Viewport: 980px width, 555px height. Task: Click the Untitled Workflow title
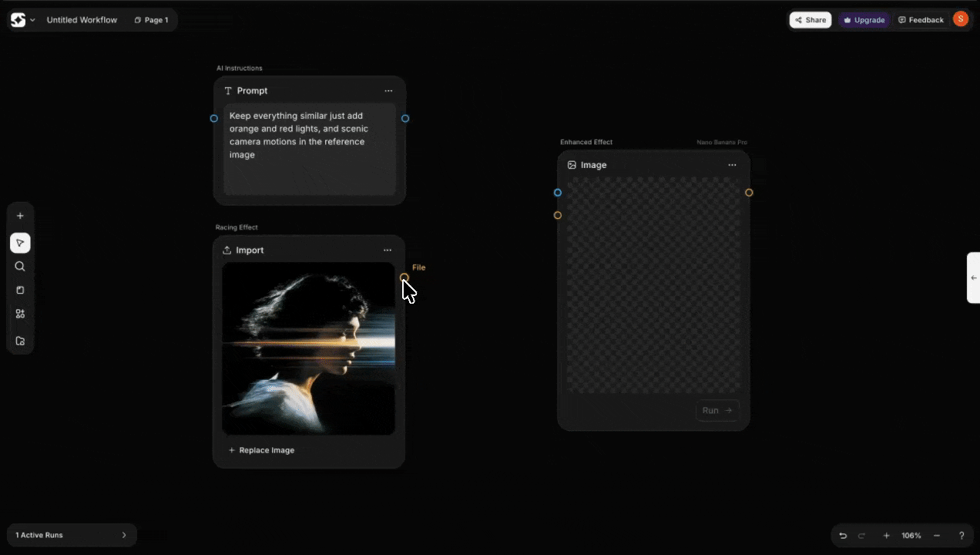(82, 20)
